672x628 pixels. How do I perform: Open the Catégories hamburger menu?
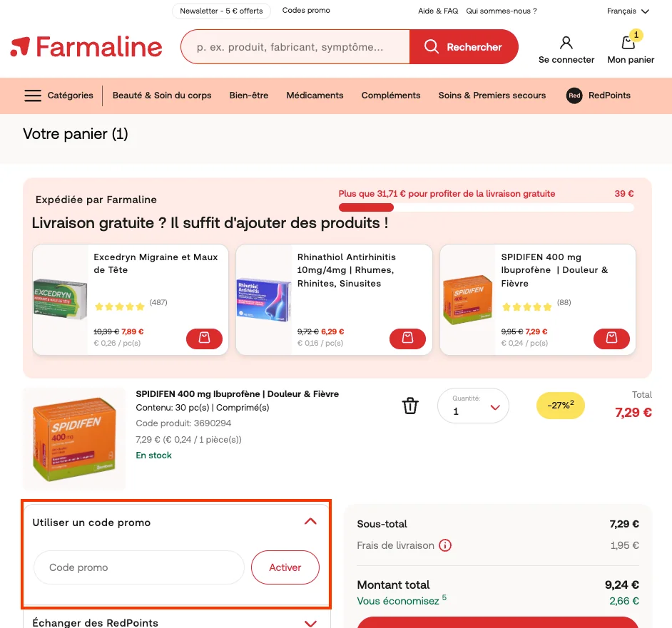coord(33,96)
